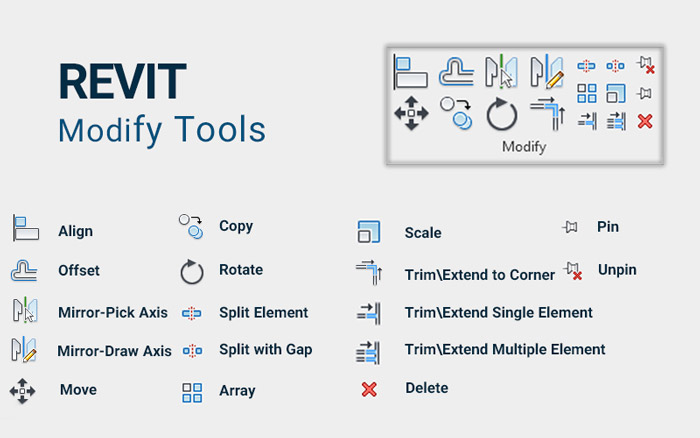The width and height of the screenshot is (700, 438).
Task: Pick Trim/Extend to Corner in the Modify panel
Action: point(548,114)
